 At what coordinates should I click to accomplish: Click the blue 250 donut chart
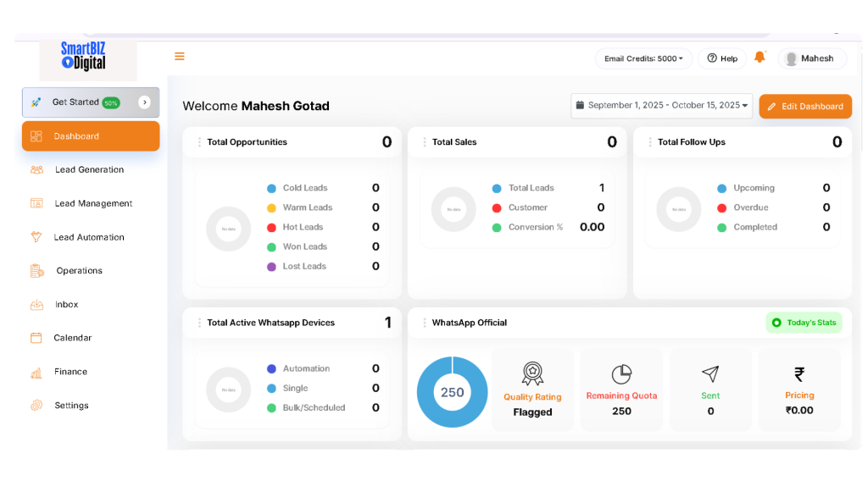point(452,392)
